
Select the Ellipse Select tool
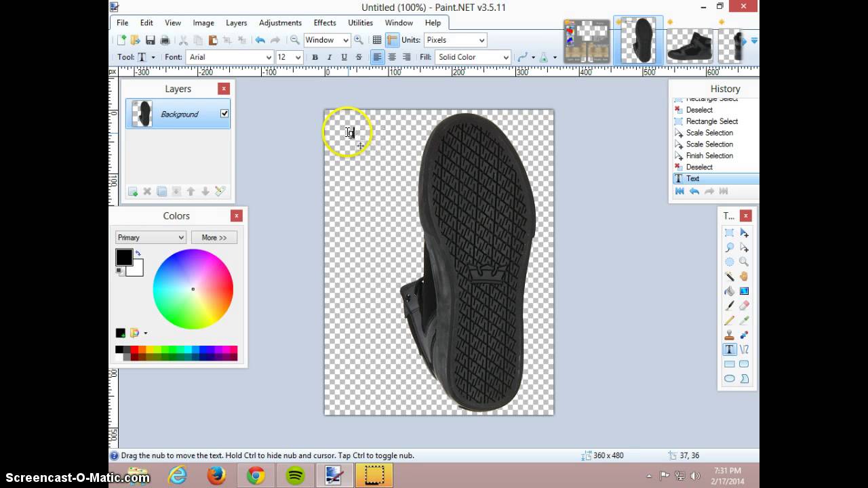click(730, 262)
